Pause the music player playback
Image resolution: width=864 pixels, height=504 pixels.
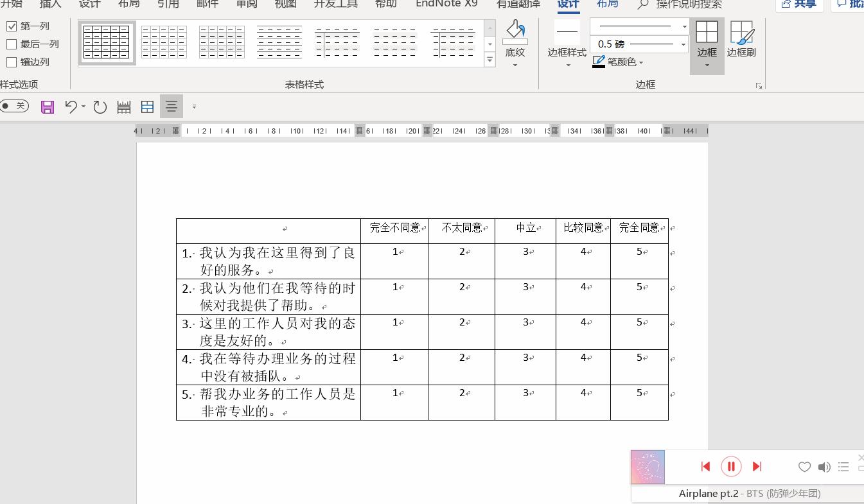pos(731,466)
